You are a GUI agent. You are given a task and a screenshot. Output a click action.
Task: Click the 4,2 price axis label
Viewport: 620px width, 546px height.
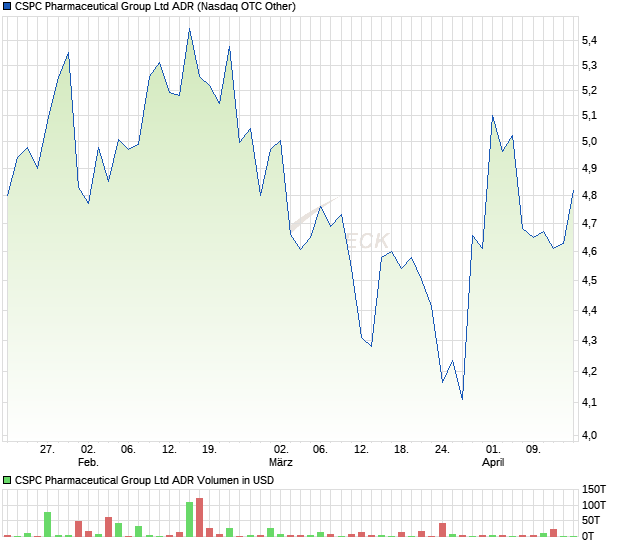tap(589, 372)
